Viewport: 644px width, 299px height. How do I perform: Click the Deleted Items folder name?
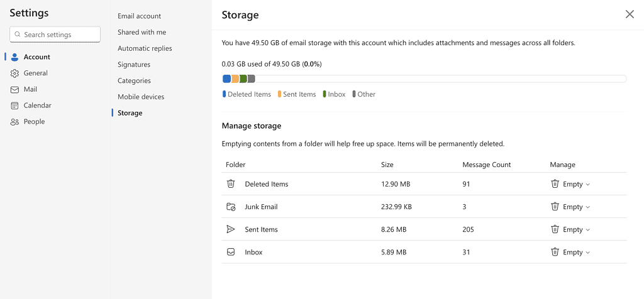point(267,184)
